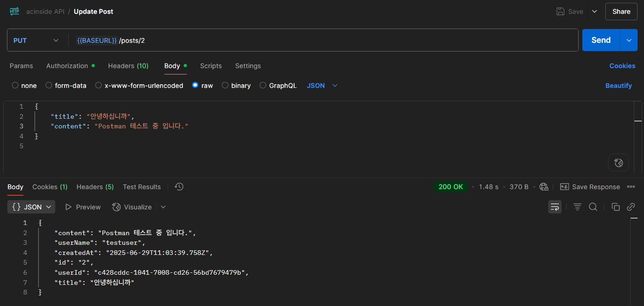Viewport: 644px width, 306px height.
Task: Switch to the request Headers (10) tab
Action: click(x=128, y=66)
